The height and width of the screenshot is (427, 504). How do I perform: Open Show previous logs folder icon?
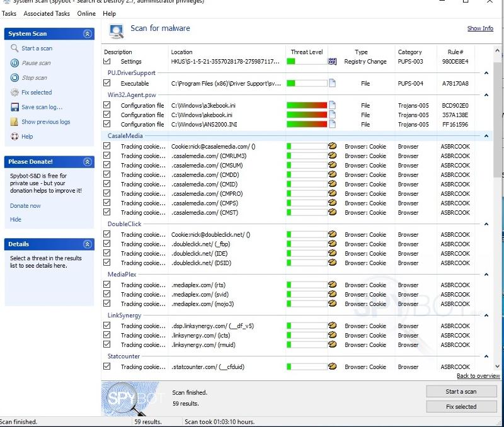coord(14,122)
